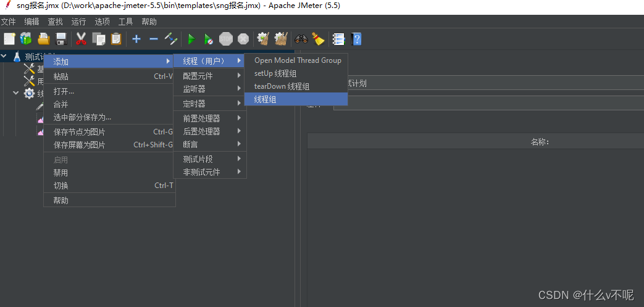Save the test plan with the floppy icon
The width and height of the screenshot is (644, 307).
tap(61, 39)
